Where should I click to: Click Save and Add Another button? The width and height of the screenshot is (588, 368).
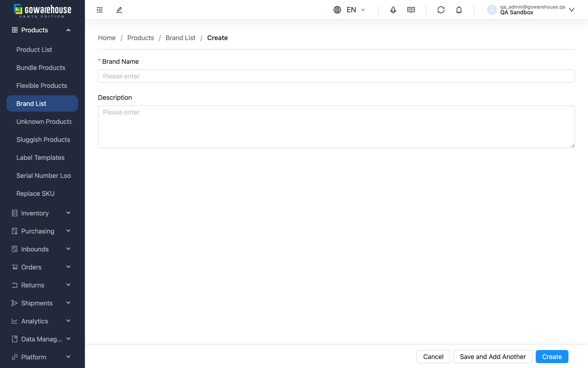(x=493, y=357)
